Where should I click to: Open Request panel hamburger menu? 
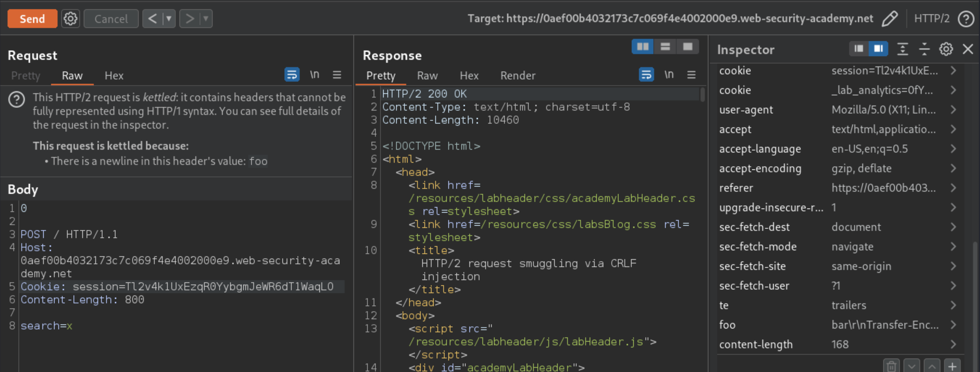337,75
